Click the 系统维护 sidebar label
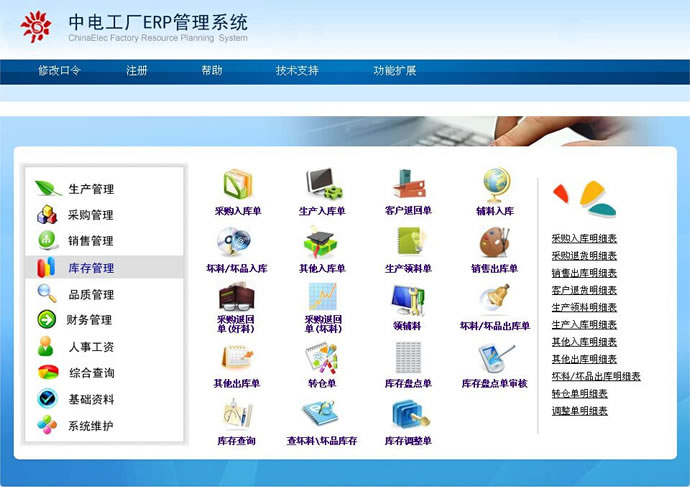The height and width of the screenshot is (487, 690). click(x=91, y=426)
